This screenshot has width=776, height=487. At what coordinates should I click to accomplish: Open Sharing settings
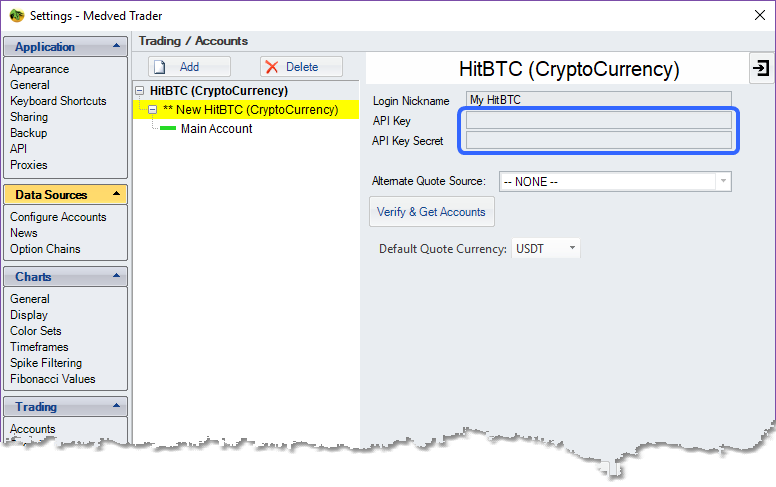(29, 117)
